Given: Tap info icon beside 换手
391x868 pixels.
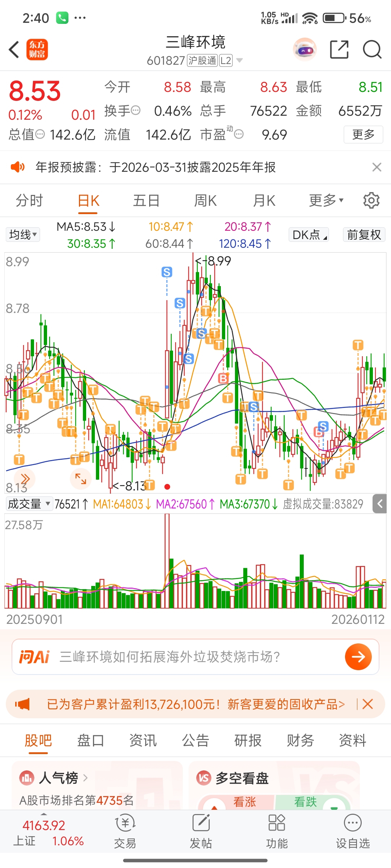Looking at the screenshot, I should point(135,110).
